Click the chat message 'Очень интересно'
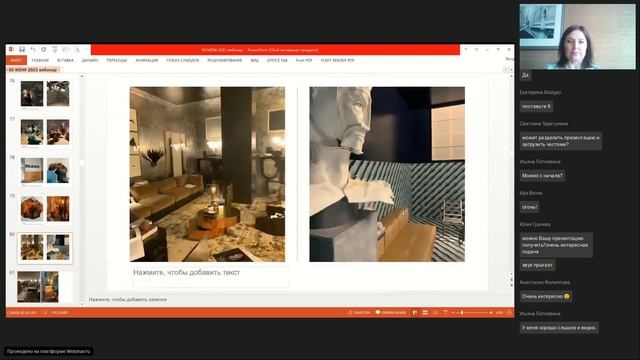 pyautogui.click(x=546, y=296)
